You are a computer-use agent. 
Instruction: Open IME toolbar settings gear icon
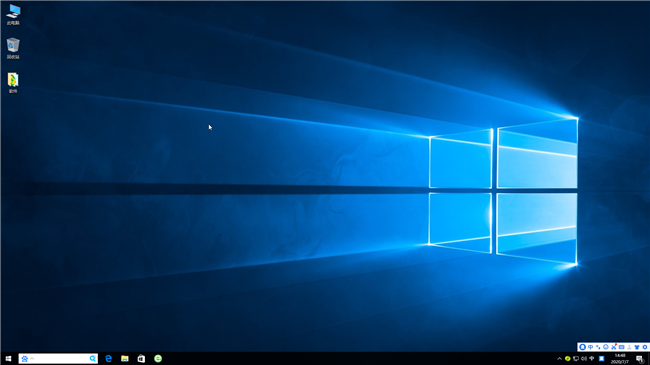coord(645,347)
